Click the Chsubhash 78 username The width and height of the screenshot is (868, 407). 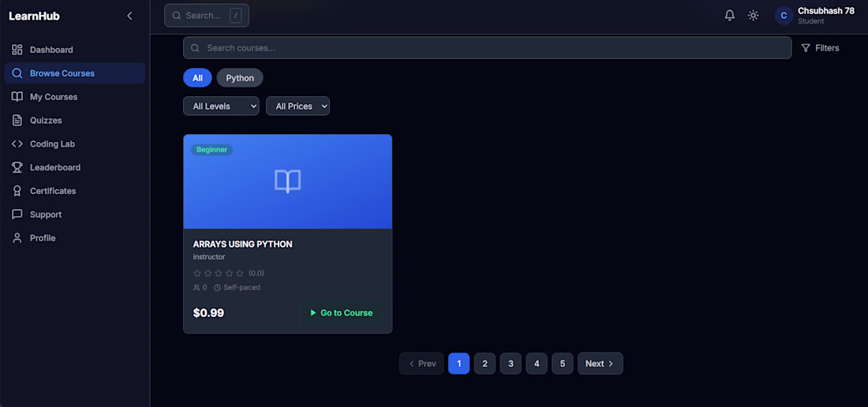[x=826, y=11]
